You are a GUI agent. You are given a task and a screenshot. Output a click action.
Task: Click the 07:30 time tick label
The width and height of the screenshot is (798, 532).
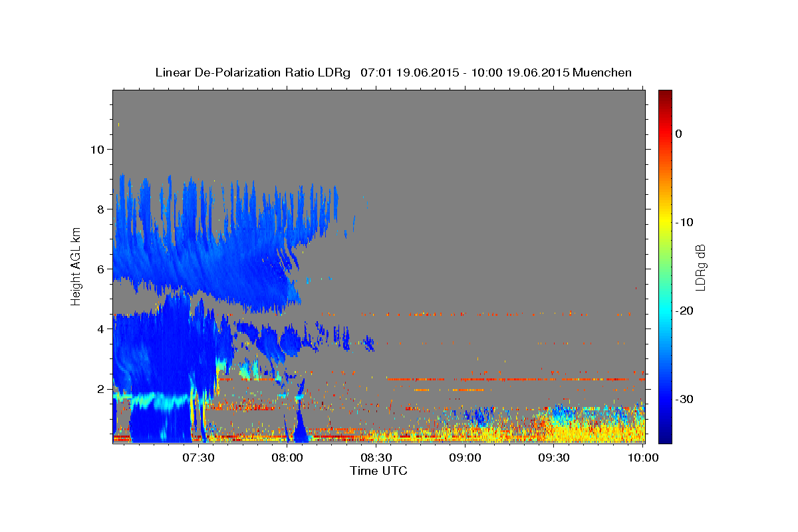click(198, 458)
